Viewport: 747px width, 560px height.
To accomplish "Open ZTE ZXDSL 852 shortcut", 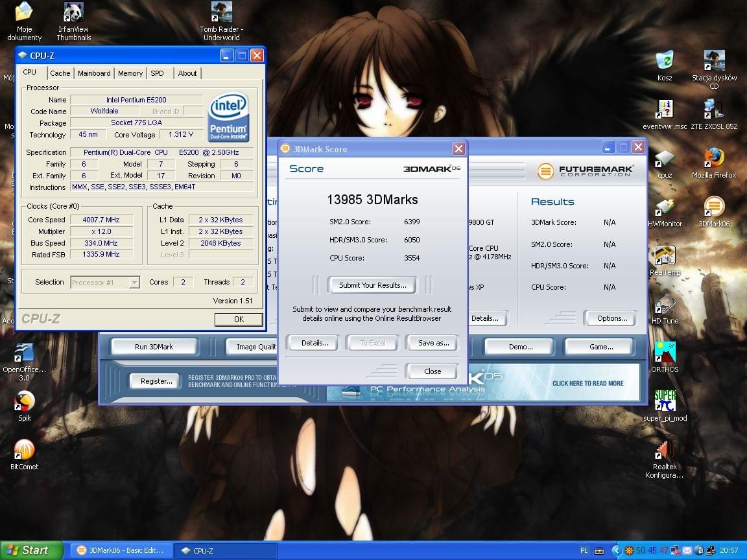I will click(x=714, y=114).
